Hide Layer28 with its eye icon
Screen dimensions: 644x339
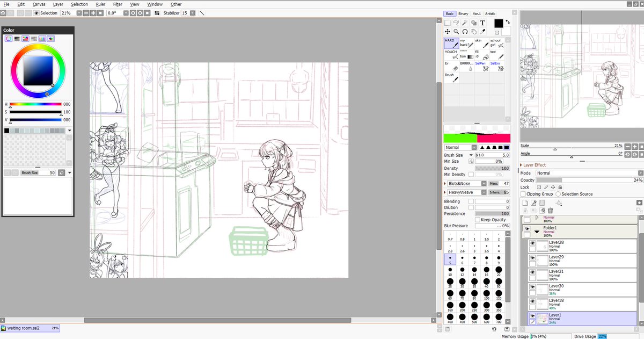click(532, 243)
